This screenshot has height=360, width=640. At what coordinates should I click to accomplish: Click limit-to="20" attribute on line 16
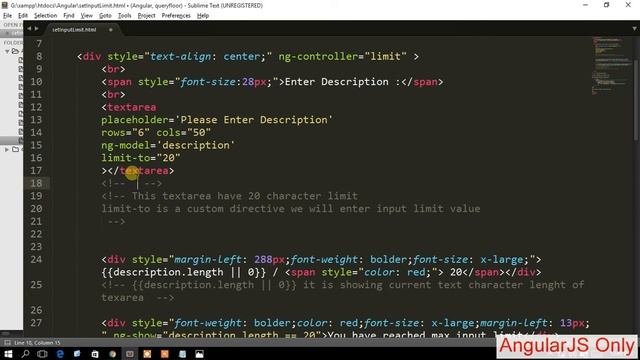141,158
